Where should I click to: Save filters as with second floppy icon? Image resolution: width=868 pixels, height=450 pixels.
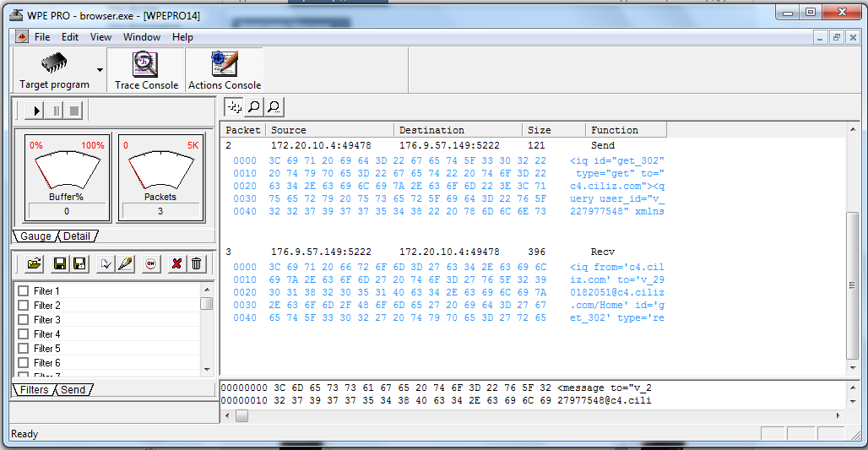[x=79, y=264]
